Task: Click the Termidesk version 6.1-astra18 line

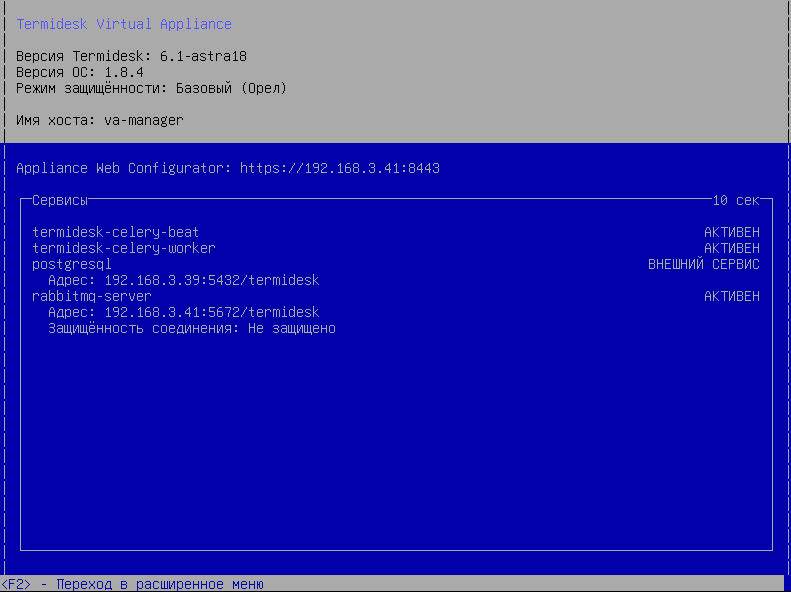Action: pos(136,56)
